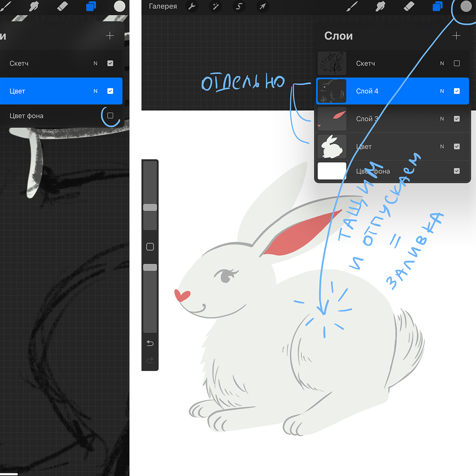This screenshot has width=476, height=476.
Task: Open the color circle in right screenshot toolbar
Action: (x=466, y=6)
